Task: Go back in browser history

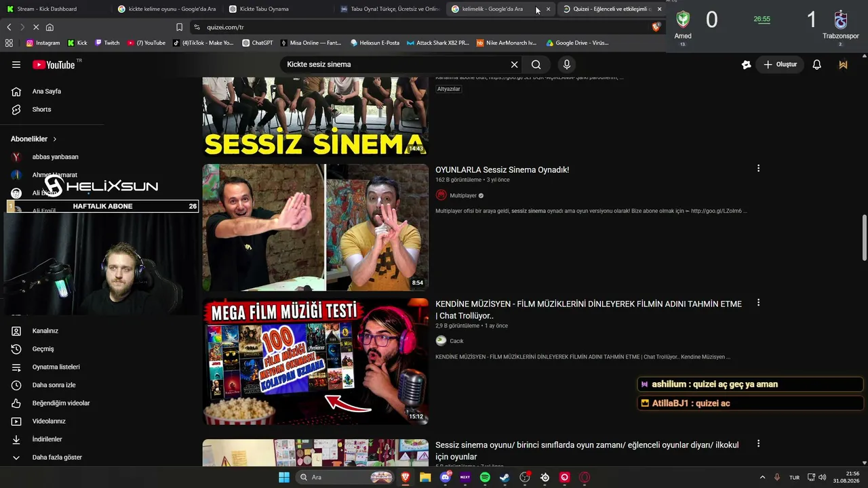Action: [x=9, y=27]
